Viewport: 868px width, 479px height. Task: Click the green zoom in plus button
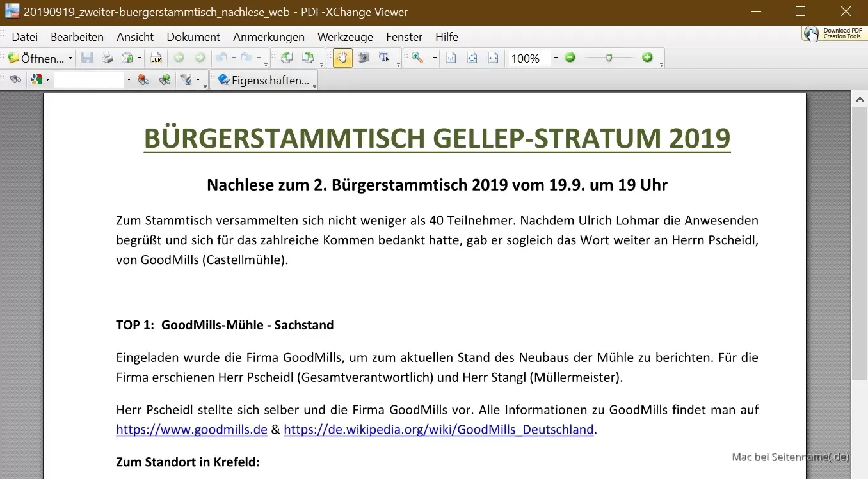coord(647,58)
